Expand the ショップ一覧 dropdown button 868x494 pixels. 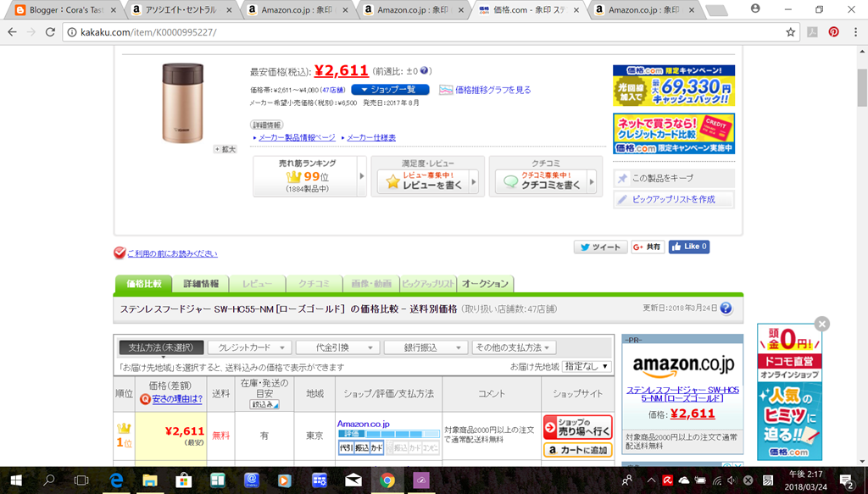(390, 90)
